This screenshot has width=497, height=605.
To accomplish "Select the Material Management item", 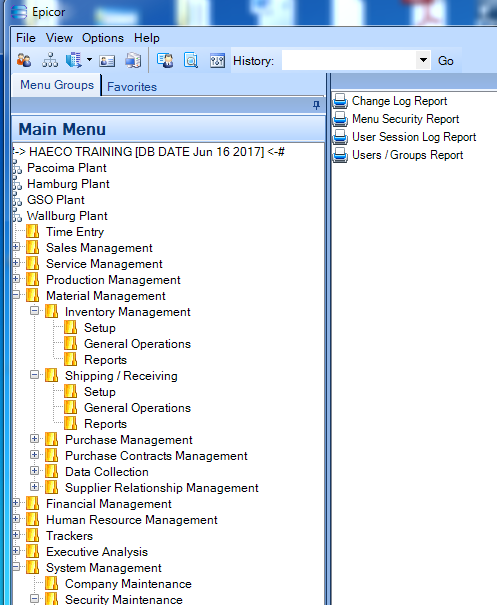I will point(105,296).
